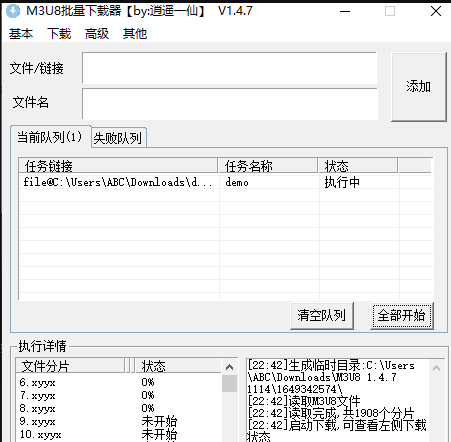Click the 全部开始 button
The height and width of the screenshot is (442, 451).
point(402,316)
